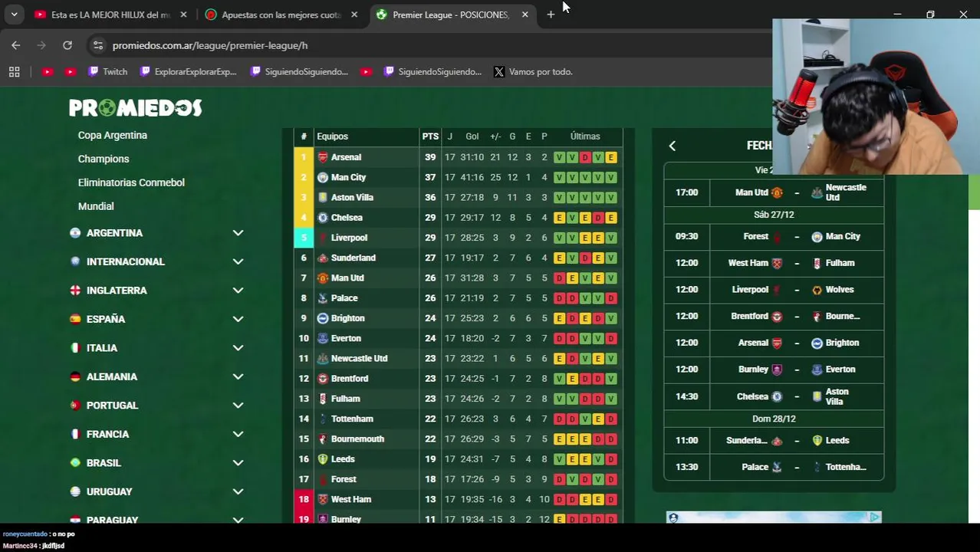Viewport: 980px width, 552px height.
Task: Open Newcastle Utd team row name
Action: coord(359,358)
